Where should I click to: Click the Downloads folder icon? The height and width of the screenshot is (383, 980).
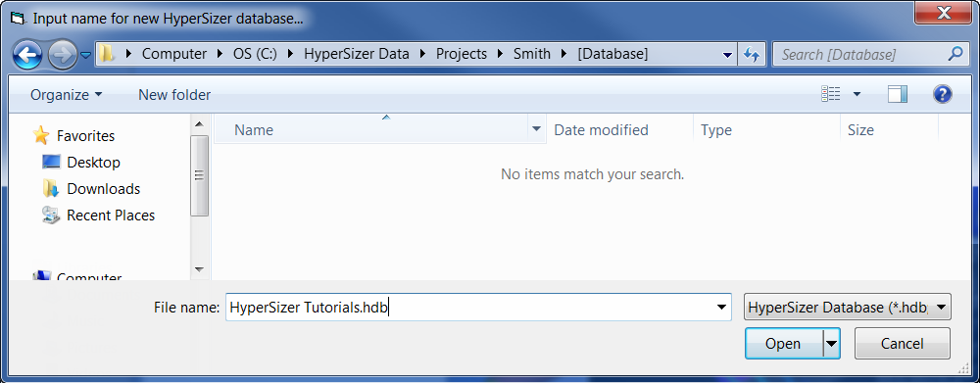tap(51, 188)
